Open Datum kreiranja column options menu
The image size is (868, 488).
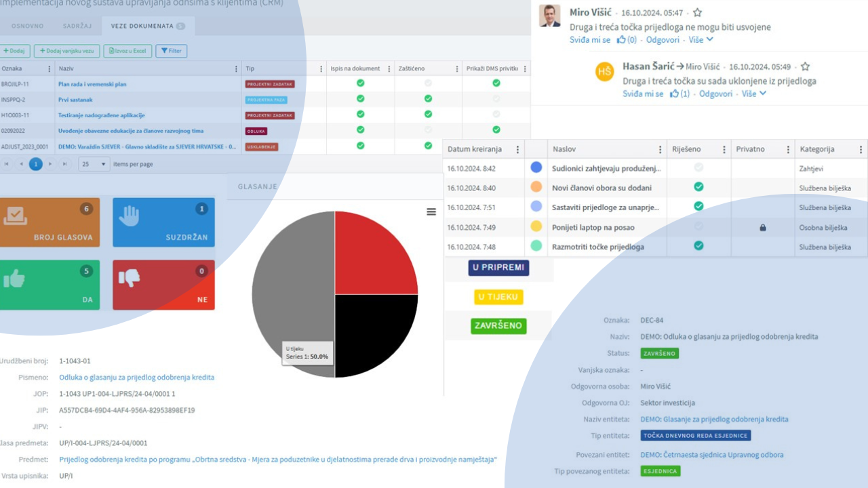tap(517, 149)
